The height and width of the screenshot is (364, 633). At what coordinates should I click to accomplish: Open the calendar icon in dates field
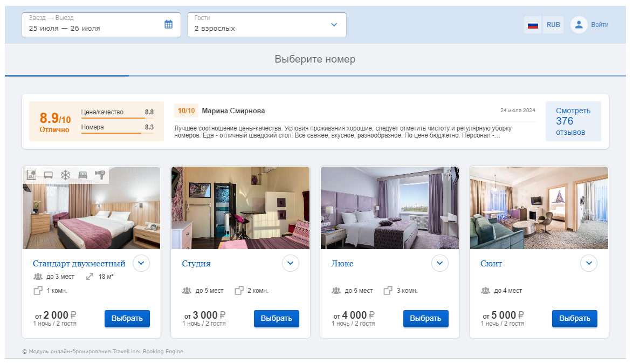(x=168, y=24)
